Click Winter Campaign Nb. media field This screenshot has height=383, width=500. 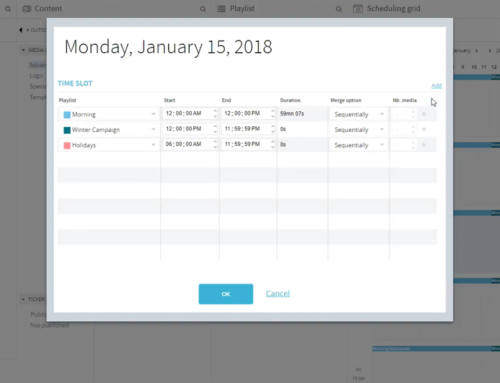point(403,130)
